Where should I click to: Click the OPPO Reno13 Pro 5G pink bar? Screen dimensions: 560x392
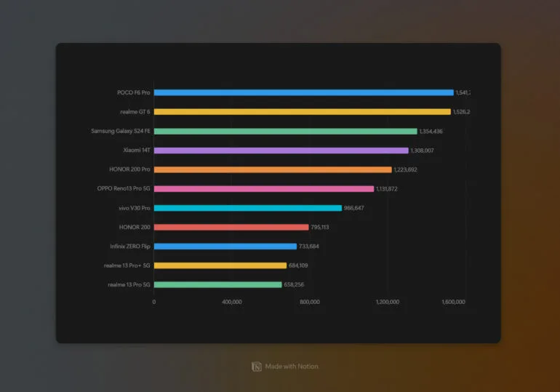point(264,188)
